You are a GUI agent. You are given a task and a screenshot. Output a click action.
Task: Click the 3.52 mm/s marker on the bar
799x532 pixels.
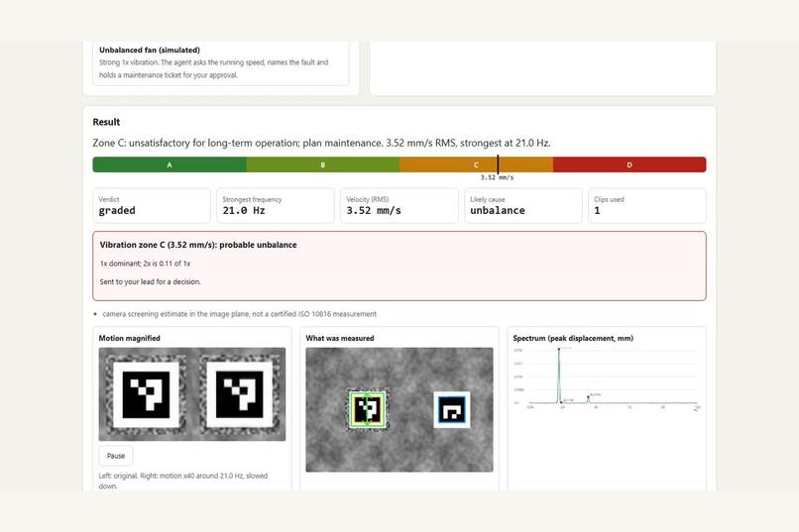click(498, 165)
